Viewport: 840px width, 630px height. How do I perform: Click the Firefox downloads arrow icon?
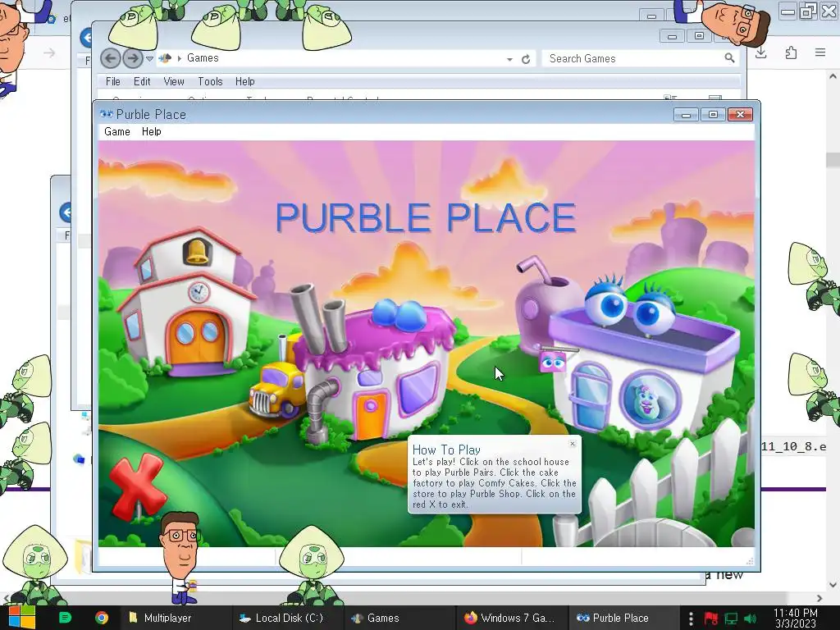760,52
